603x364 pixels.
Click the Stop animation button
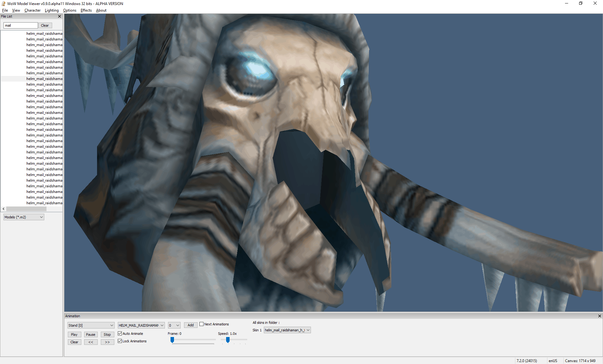pos(107,335)
